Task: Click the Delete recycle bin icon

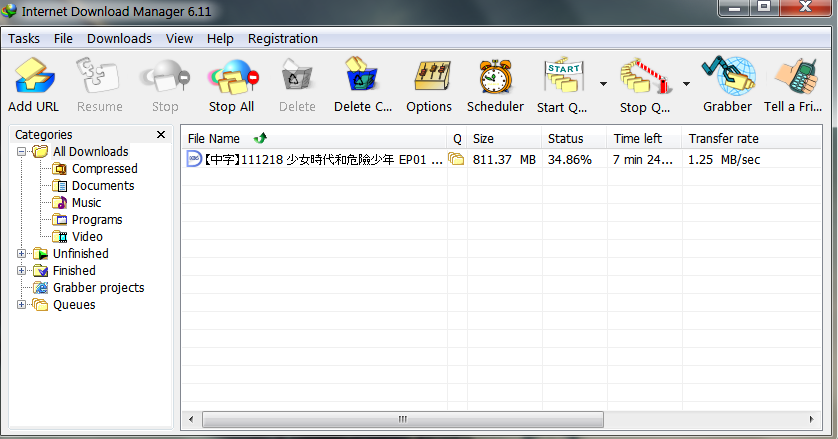Action: pos(297,76)
